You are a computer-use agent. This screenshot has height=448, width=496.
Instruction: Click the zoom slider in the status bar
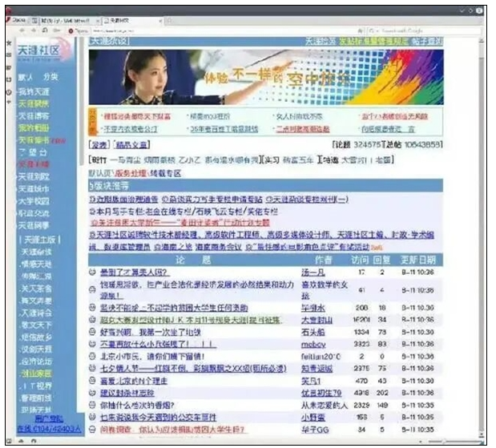(x=454, y=442)
